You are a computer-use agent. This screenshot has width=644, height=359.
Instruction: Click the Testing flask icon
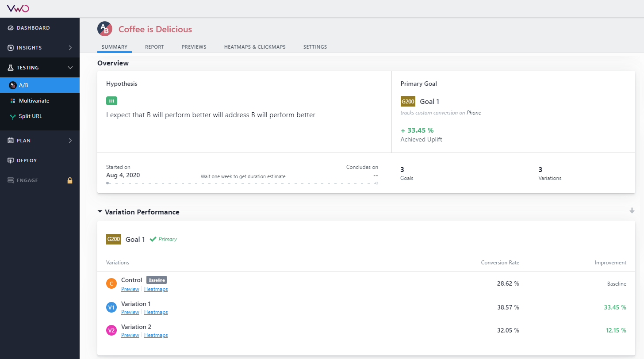(11, 68)
